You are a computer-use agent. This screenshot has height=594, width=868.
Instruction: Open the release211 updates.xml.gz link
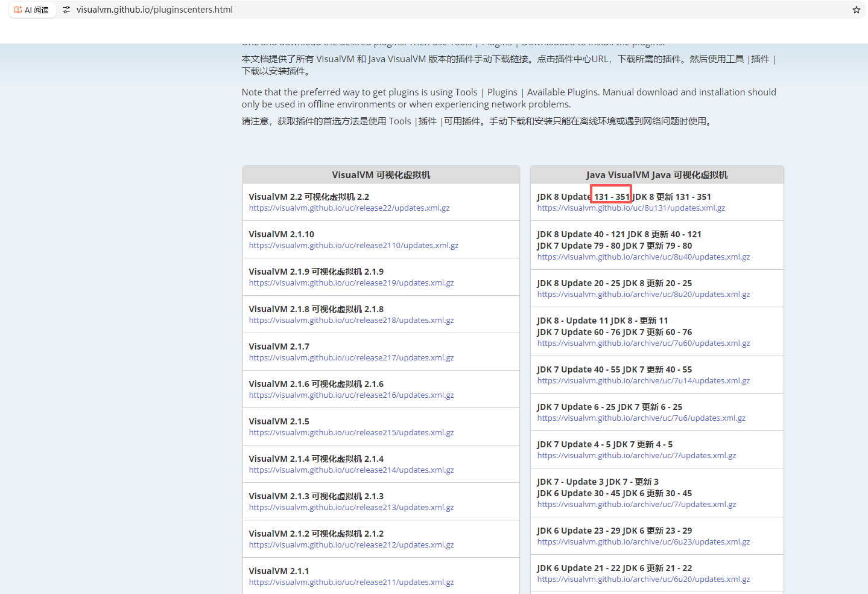point(351,583)
